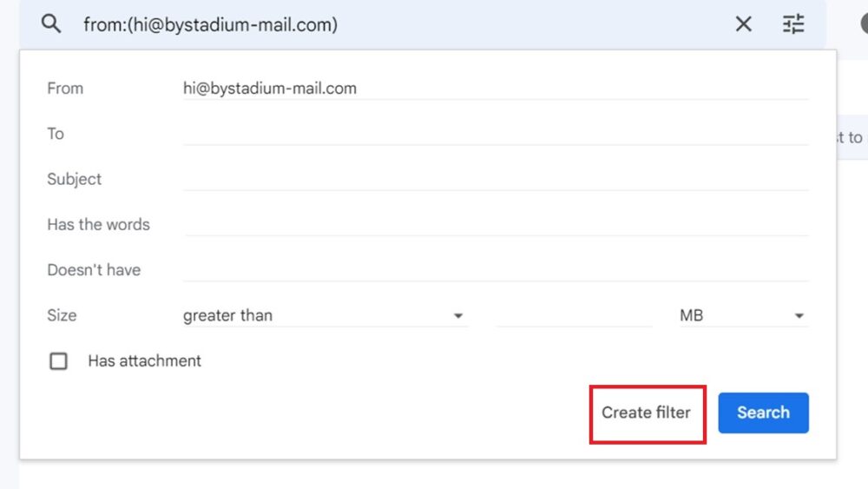868x489 pixels.
Task: Expand the MB size unit dropdown
Action: [742, 316]
